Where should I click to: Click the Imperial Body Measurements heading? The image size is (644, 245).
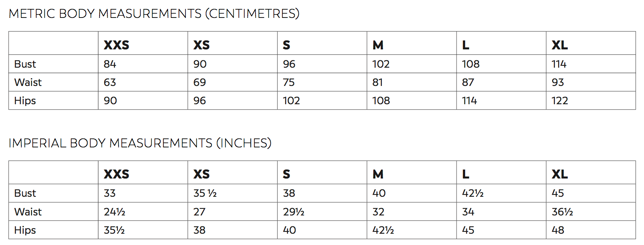coord(140,143)
